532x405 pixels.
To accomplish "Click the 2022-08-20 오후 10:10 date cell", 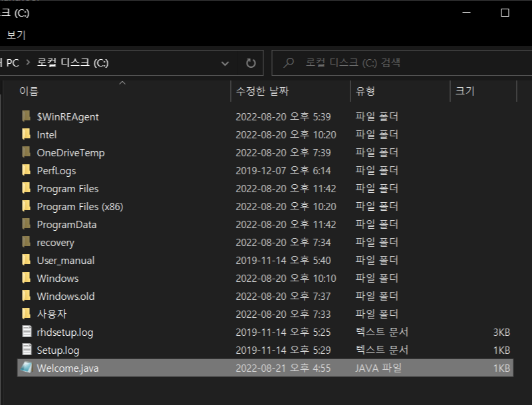I will (x=286, y=278).
